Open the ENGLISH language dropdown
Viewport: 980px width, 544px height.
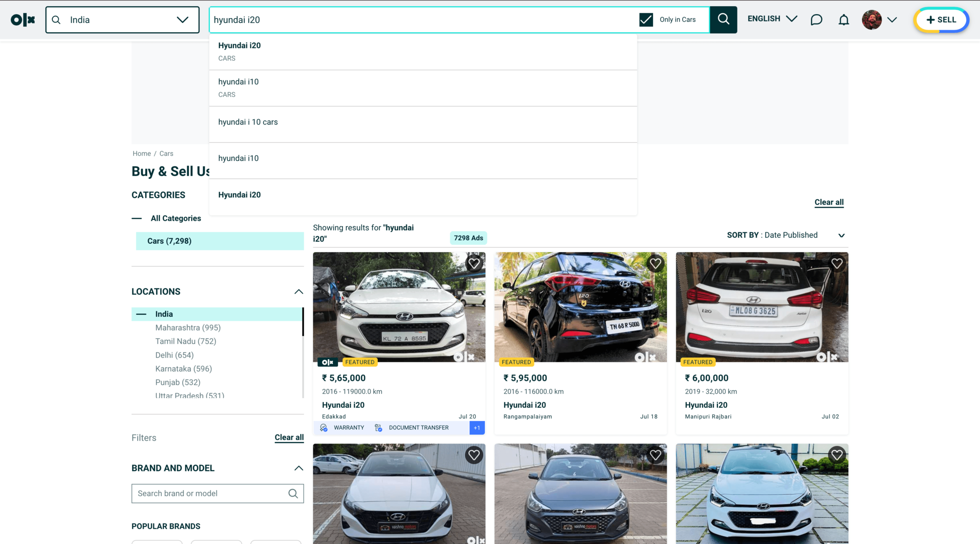pos(772,19)
